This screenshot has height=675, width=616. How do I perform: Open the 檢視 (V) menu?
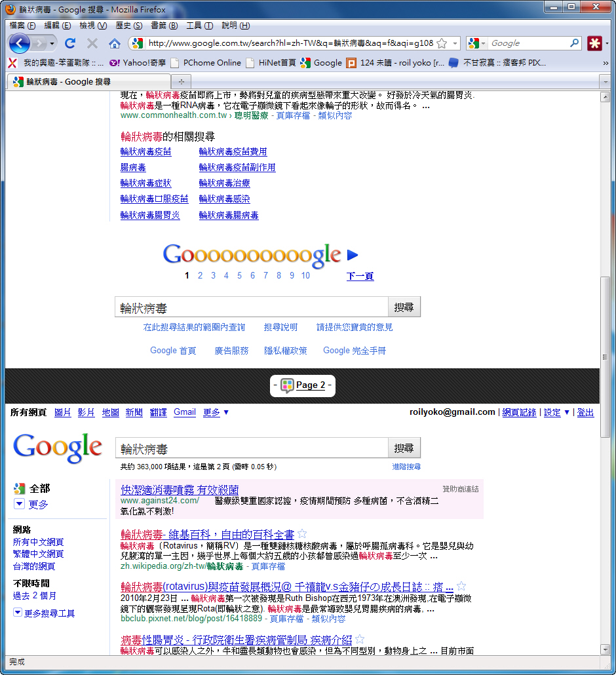[93, 26]
